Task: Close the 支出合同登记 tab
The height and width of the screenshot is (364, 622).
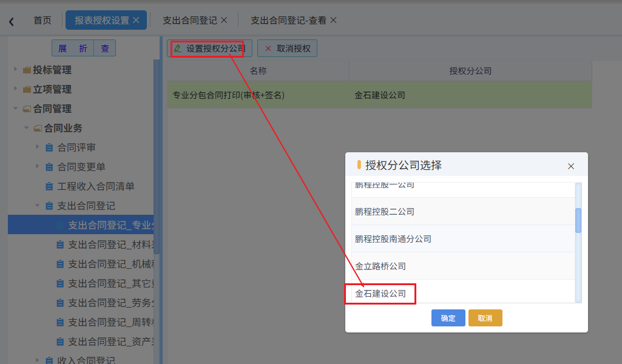Action: [224, 20]
